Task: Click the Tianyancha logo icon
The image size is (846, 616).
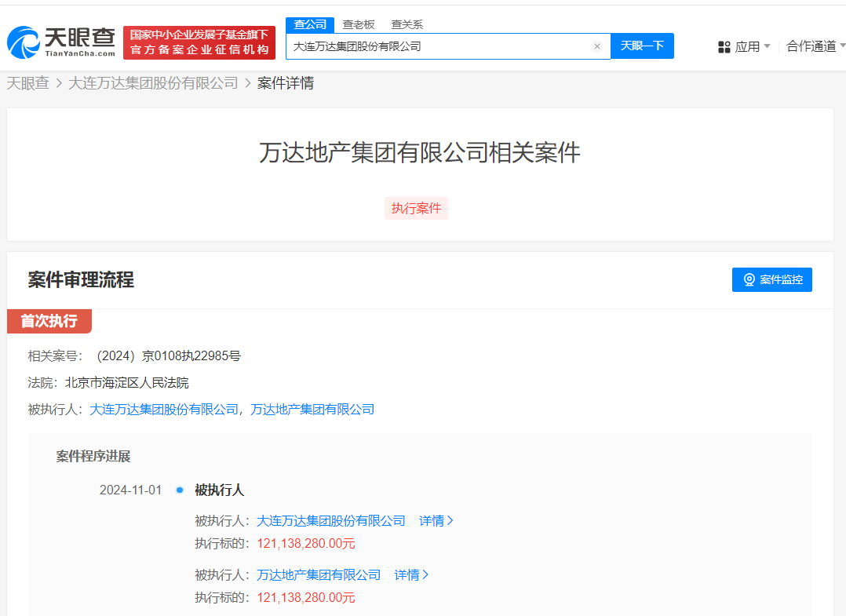Action: pos(24,42)
